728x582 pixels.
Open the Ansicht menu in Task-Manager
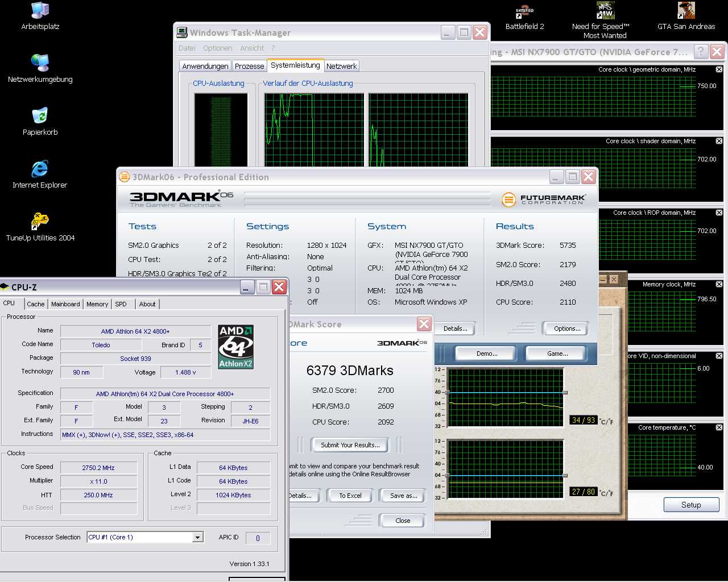coord(252,48)
